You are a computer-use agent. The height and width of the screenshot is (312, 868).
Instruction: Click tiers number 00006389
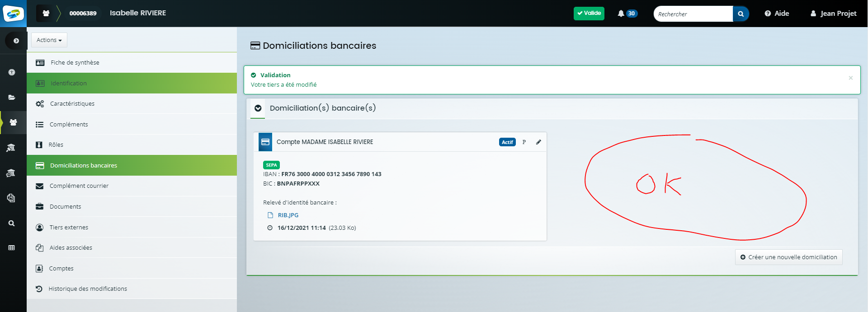(83, 14)
